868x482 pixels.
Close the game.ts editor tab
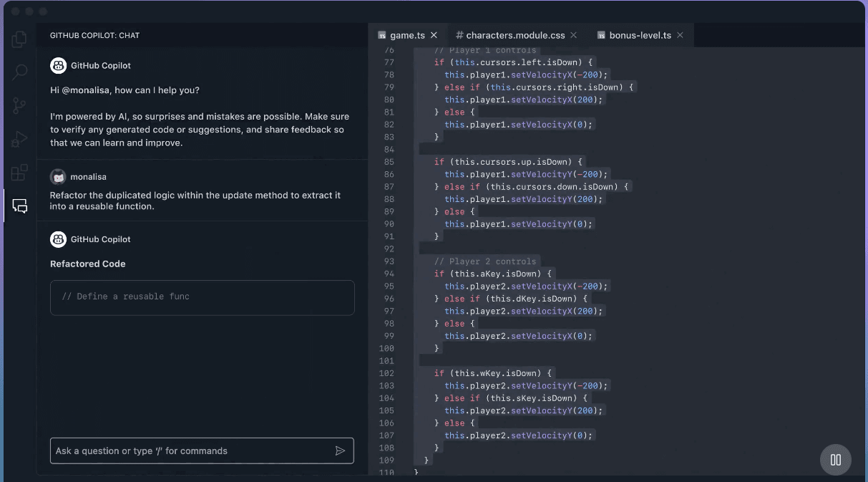tap(434, 35)
